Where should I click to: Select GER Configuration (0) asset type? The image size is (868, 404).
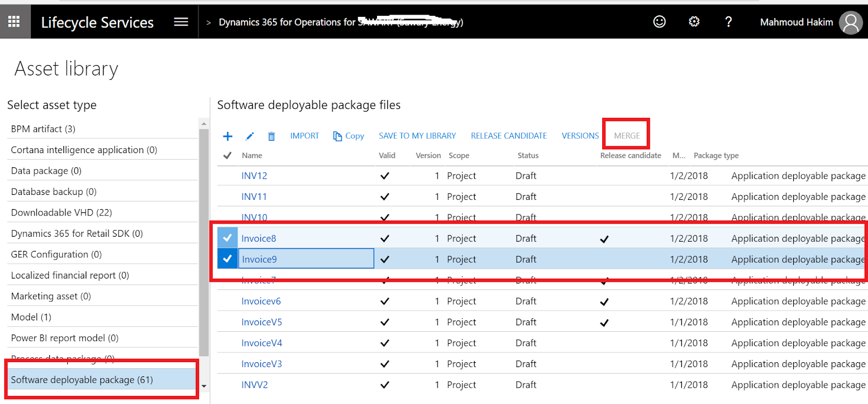[x=103, y=254]
